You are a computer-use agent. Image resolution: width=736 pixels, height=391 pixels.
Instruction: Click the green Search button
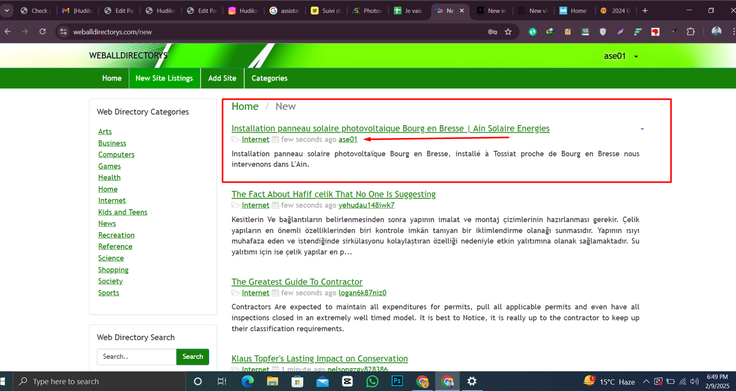pyautogui.click(x=192, y=357)
